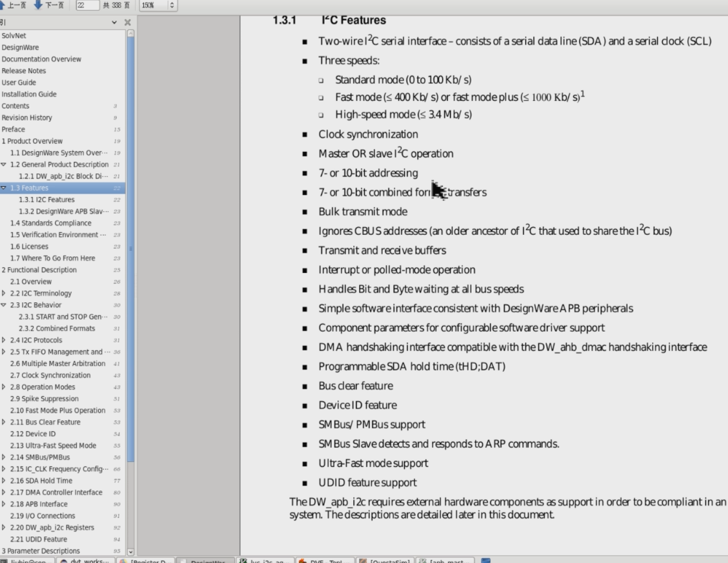
Task: Open the SolvNet bookmark
Action: click(14, 36)
